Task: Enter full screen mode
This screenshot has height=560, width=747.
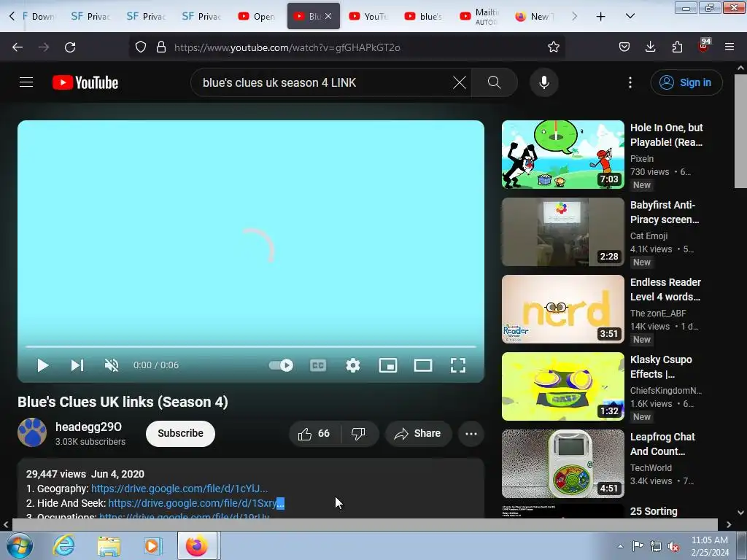Action: pyautogui.click(x=458, y=365)
